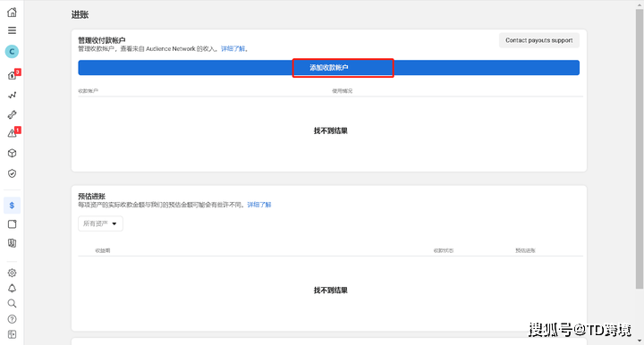Open the documents icon below note icon
The width and height of the screenshot is (644, 345).
12,243
